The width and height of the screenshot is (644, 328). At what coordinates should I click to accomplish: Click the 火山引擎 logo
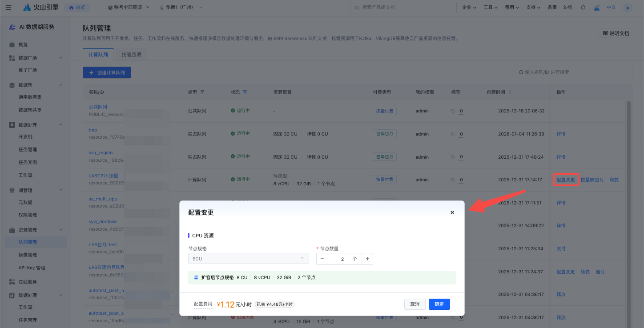click(x=40, y=7)
